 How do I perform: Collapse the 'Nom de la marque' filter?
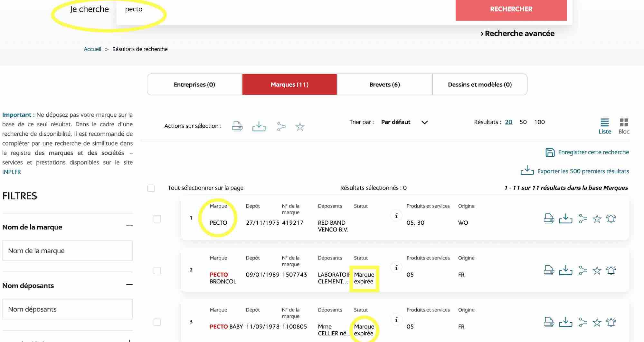click(129, 226)
